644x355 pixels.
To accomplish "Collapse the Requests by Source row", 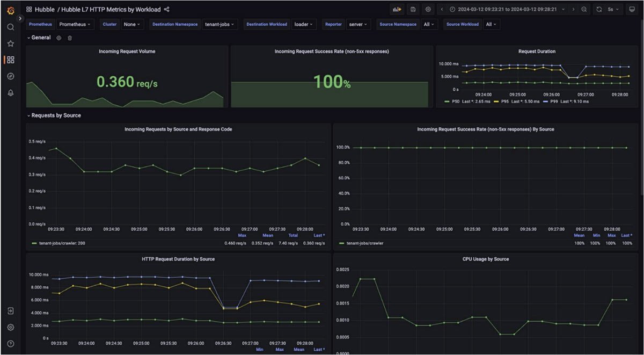I will click(x=56, y=115).
